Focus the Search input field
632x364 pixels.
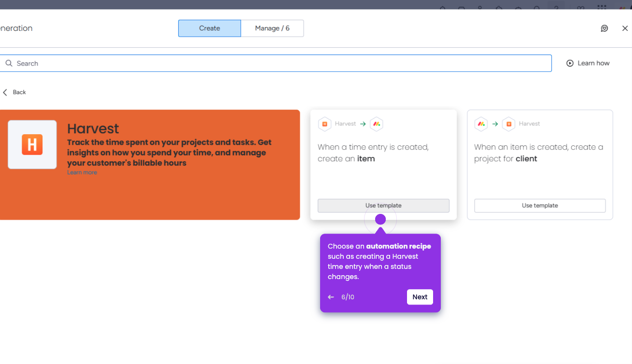pos(276,63)
